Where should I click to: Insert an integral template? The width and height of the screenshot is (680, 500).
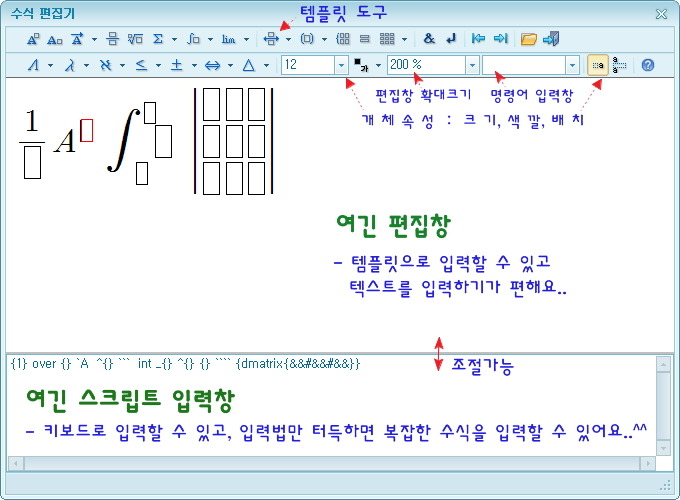point(193,39)
